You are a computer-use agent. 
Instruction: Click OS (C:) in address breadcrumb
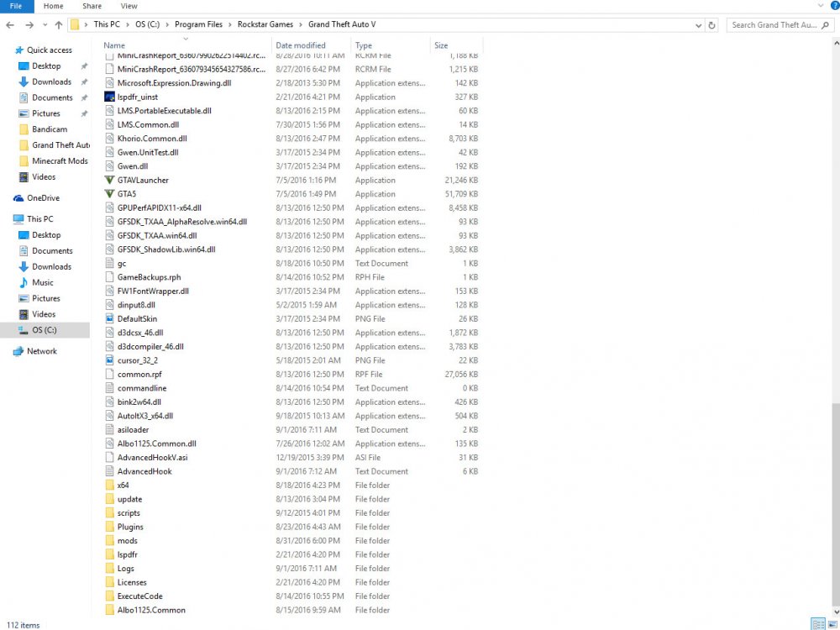(147, 24)
